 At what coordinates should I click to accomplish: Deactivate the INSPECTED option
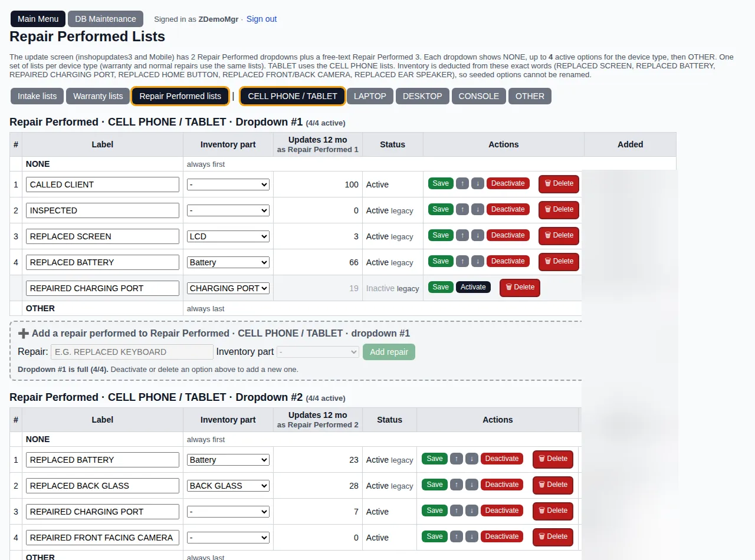(508, 209)
